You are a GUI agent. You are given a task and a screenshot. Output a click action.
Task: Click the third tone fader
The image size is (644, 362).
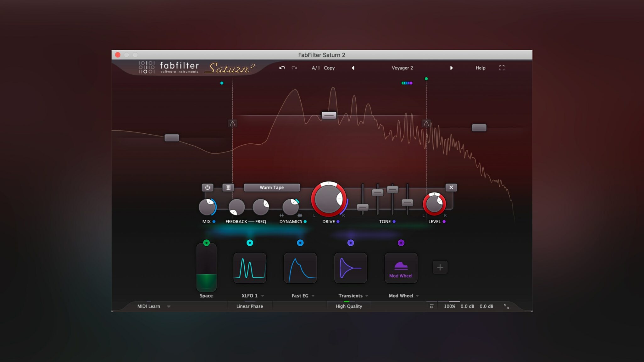[x=392, y=189]
